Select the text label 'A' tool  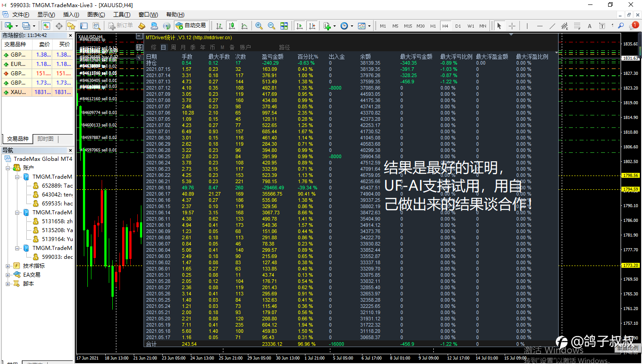(589, 26)
